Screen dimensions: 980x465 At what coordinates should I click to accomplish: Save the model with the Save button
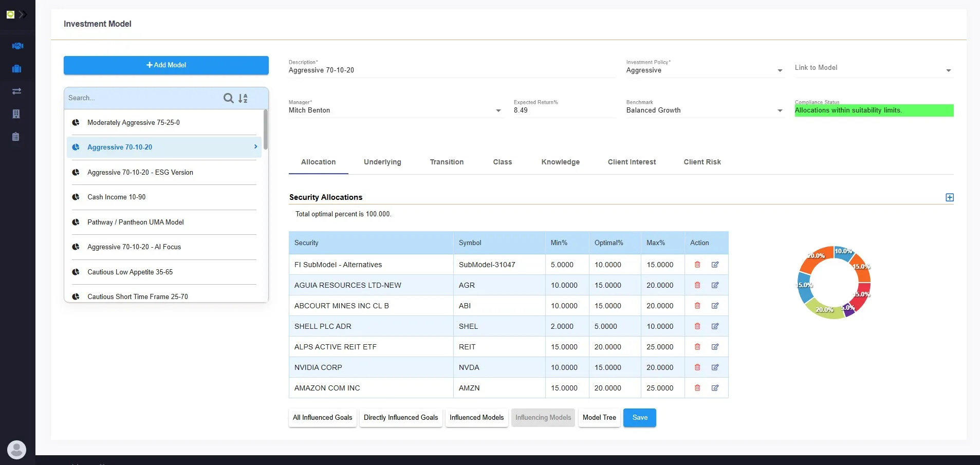click(x=639, y=418)
